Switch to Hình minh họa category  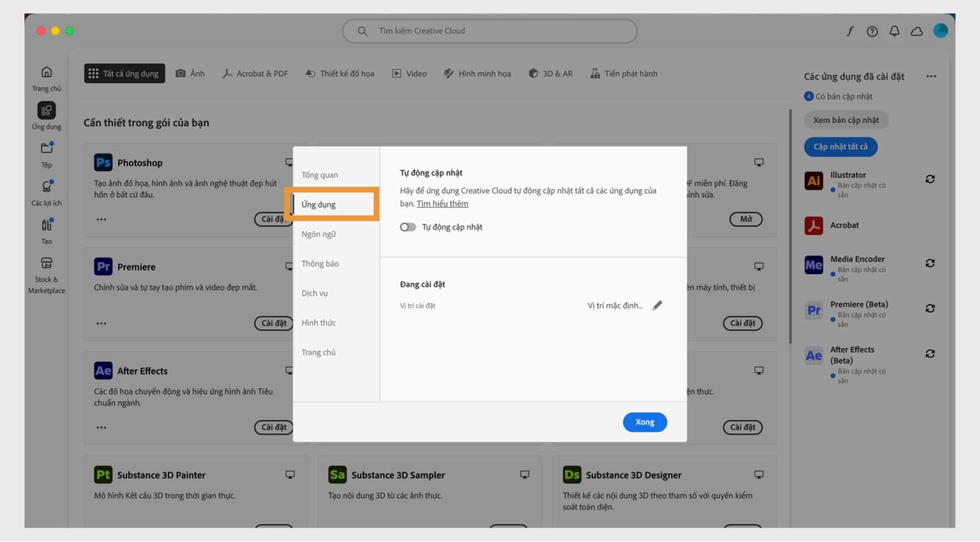click(477, 73)
